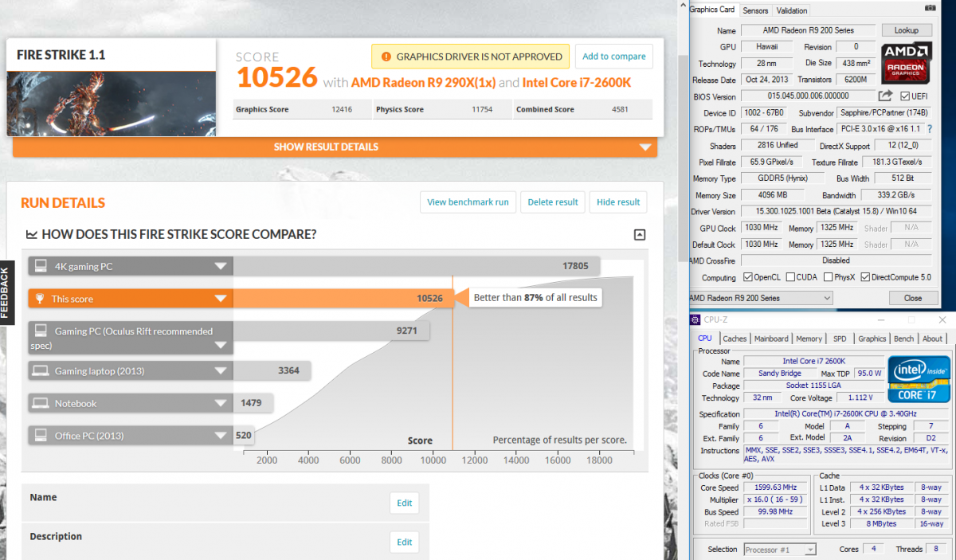Expand the 4K gaming PC dropdown arrow
Viewport: 956px width, 560px height.
coord(221,267)
